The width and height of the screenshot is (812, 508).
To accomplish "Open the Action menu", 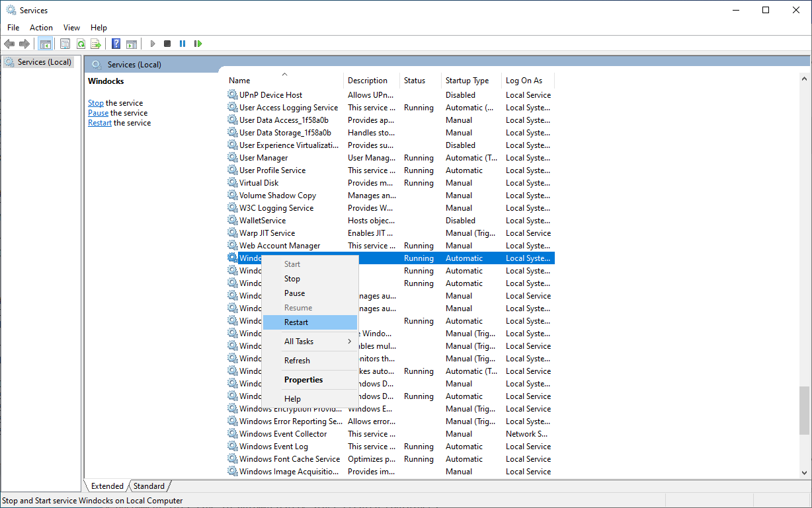I will tap(41, 28).
